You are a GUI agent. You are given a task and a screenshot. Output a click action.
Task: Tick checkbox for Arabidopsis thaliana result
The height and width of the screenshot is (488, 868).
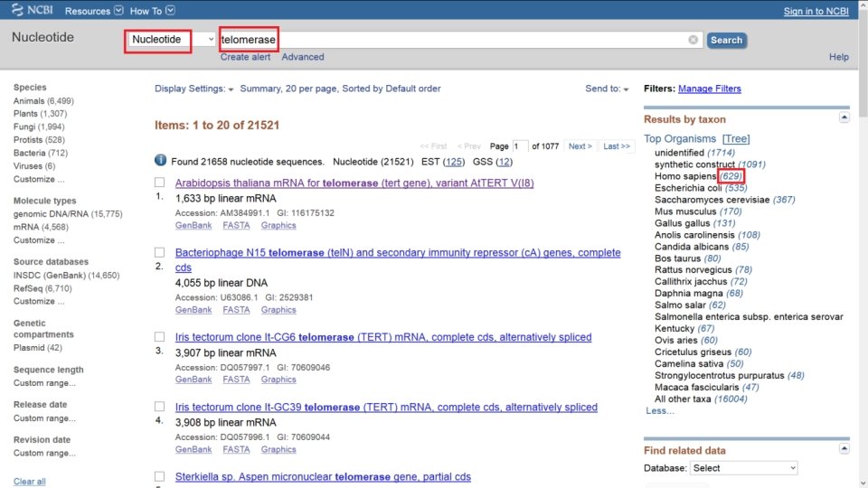coord(159,182)
